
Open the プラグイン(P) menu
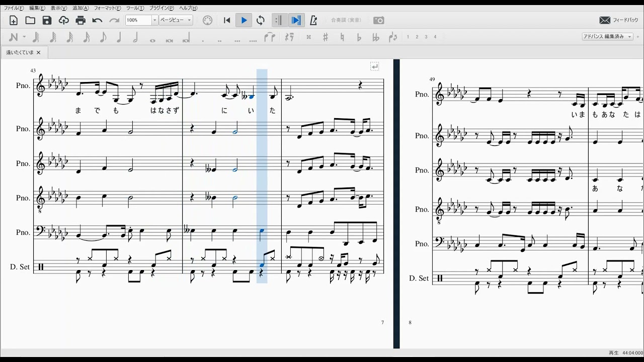point(162,8)
